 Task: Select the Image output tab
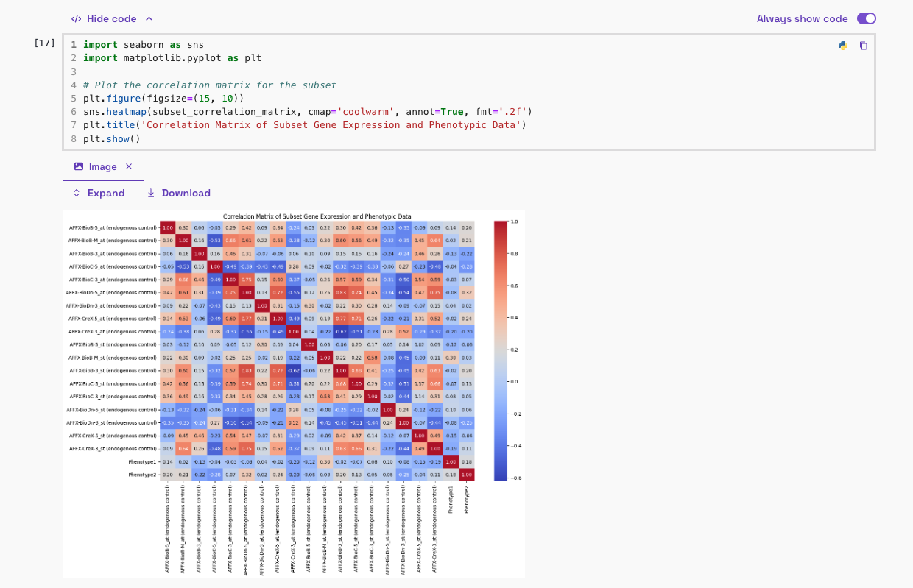coord(102,167)
